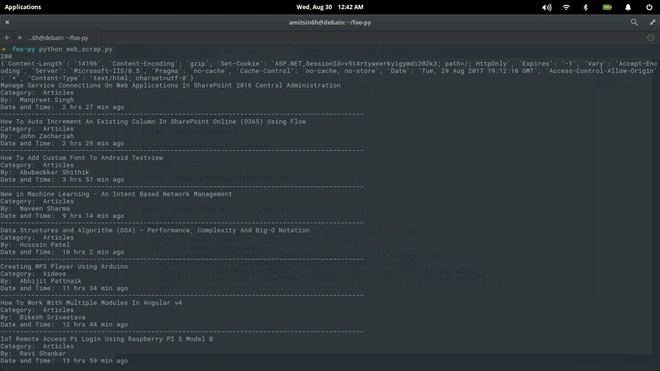Open the Wi-Fi network indicator
Image resolution: width=660 pixels, height=371 pixels.
pyautogui.click(x=566, y=7)
